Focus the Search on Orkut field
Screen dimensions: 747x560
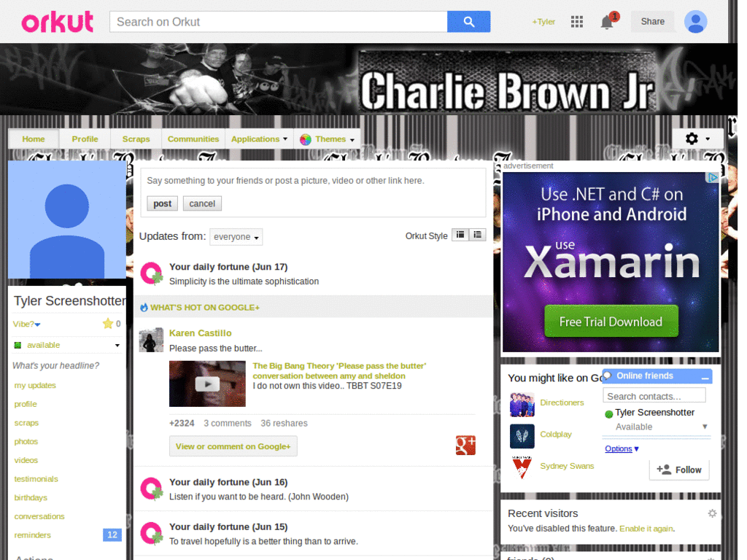coord(278,22)
